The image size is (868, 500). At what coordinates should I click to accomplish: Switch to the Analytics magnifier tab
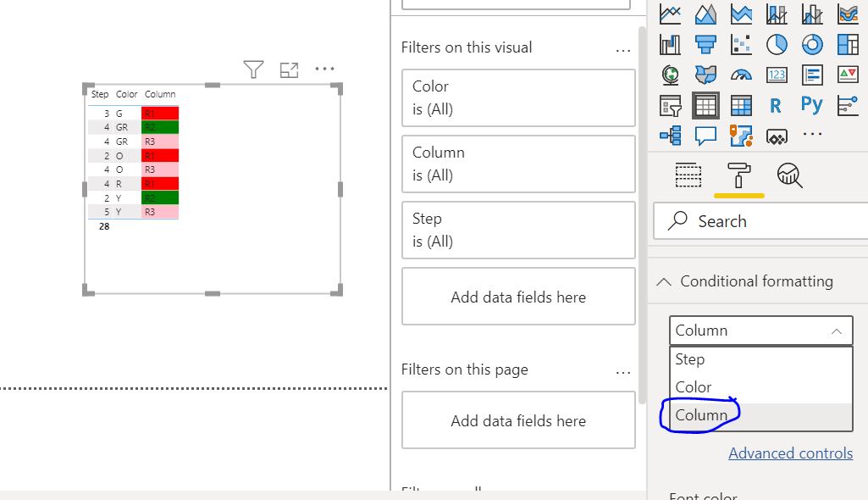click(790, 175)
